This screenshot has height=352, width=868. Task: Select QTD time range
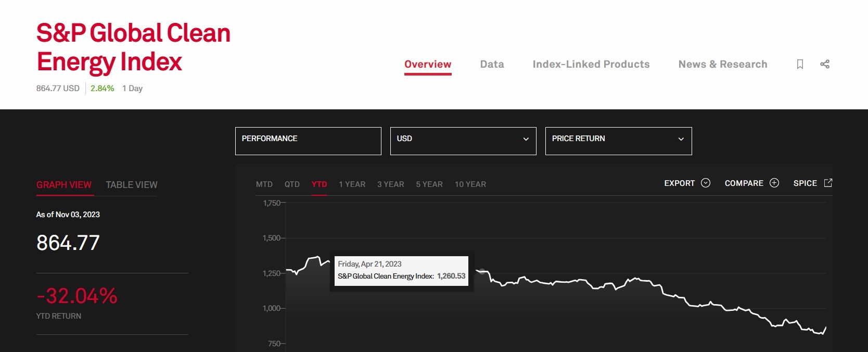[292, 184]
